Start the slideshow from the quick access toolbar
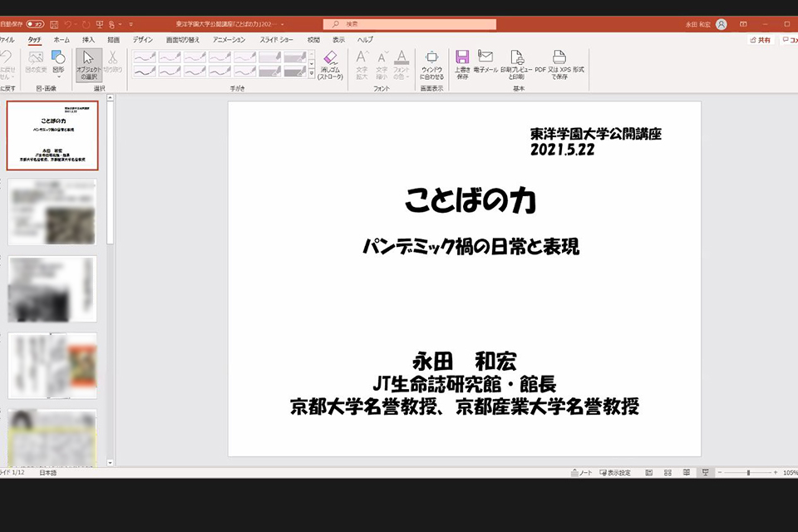The image size is (798, 532). [x=100, y=24]
